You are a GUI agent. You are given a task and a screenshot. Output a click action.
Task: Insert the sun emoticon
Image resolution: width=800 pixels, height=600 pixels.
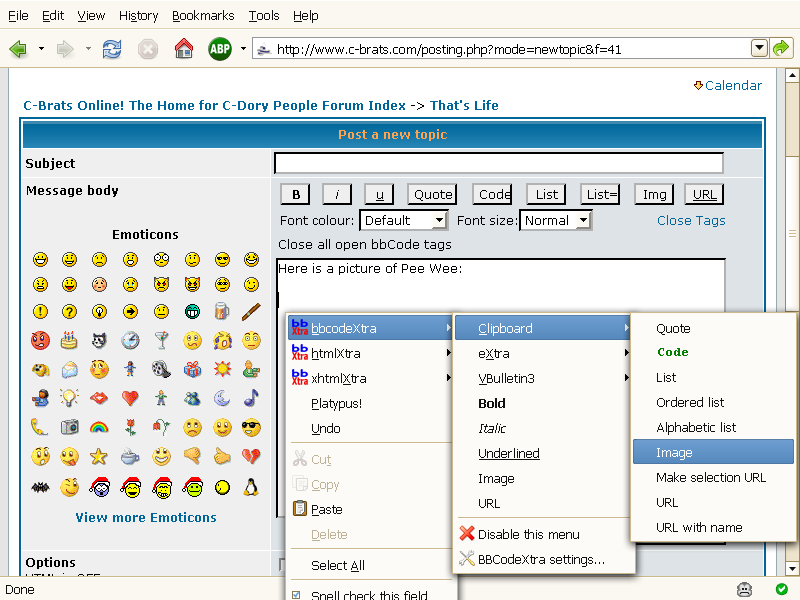[222, 368]
